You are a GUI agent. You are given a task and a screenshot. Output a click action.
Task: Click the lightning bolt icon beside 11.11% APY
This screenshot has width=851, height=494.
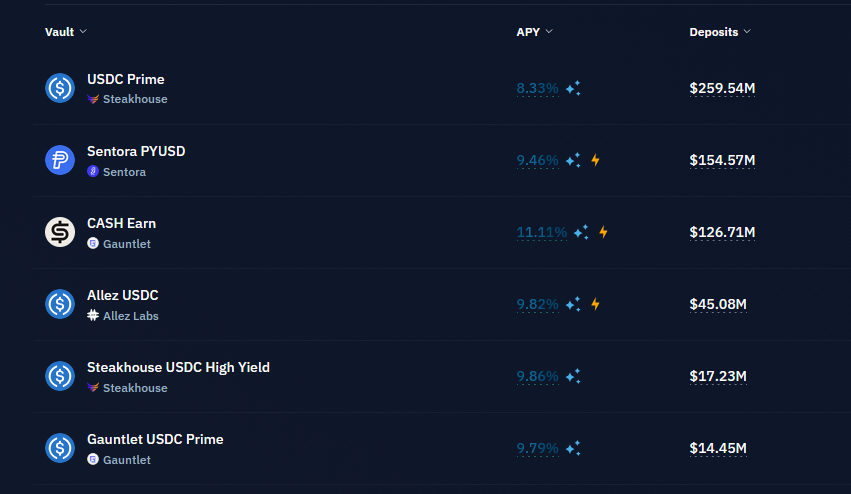603,232
